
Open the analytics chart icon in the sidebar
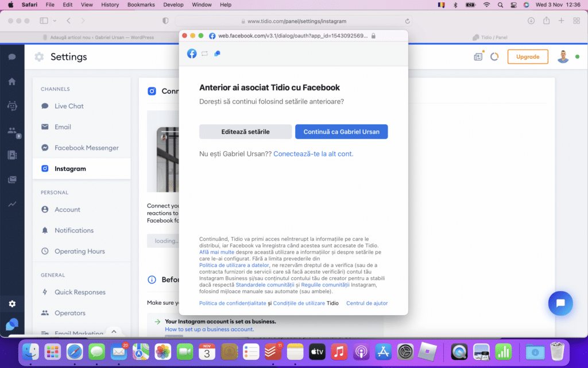(12, 204)
